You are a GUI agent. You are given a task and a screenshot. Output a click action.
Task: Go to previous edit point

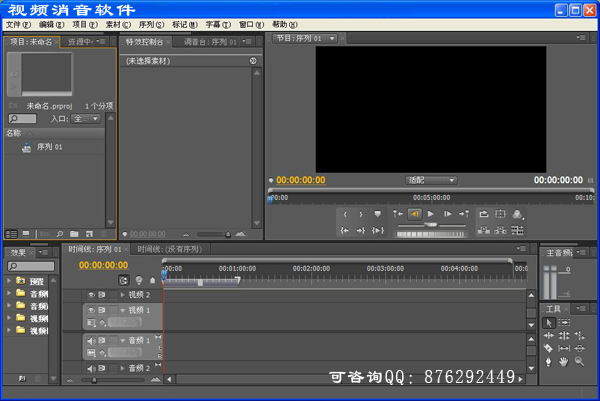(398, 214)
